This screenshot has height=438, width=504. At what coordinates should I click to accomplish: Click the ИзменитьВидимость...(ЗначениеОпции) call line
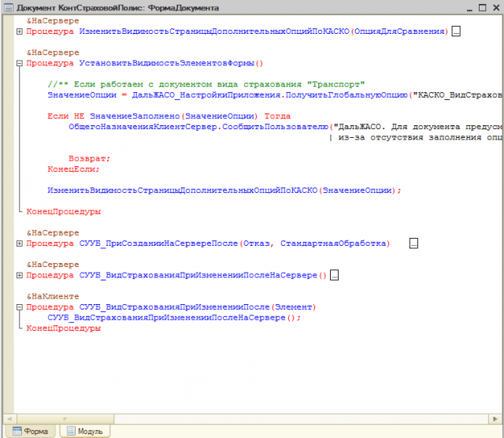(224, 191)
